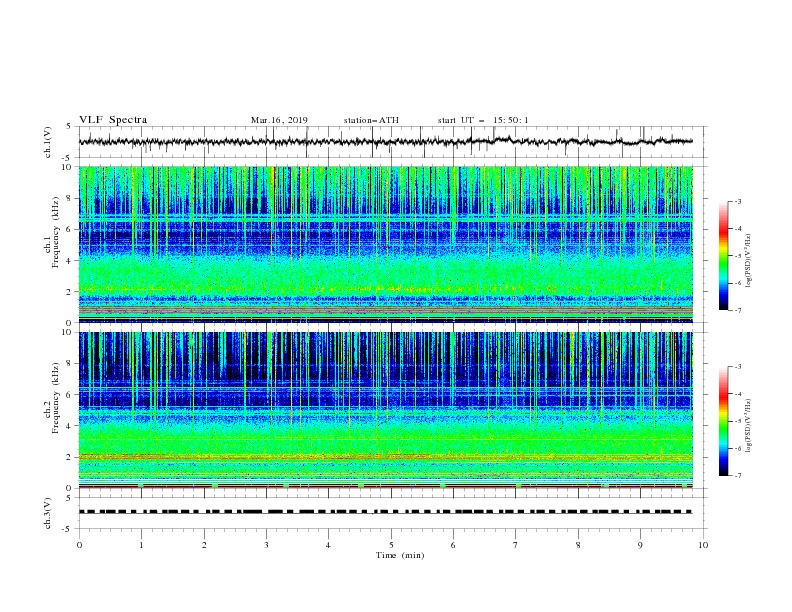Click the log(PSD) label beside the ch.1 color bar

748,261
